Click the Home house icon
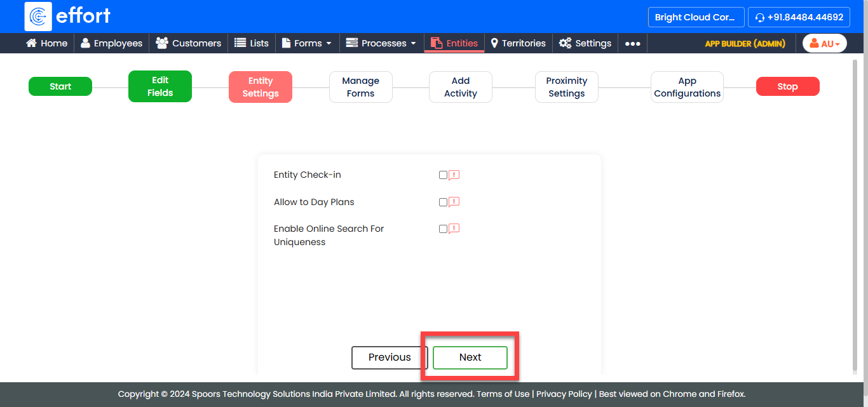Screen dimensions: 868x407 31,43
